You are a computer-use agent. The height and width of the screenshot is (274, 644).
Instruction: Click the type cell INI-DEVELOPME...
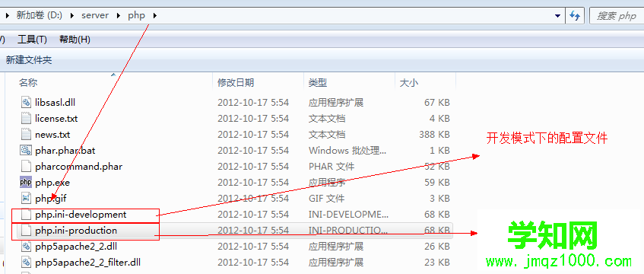tap(348, 215)
